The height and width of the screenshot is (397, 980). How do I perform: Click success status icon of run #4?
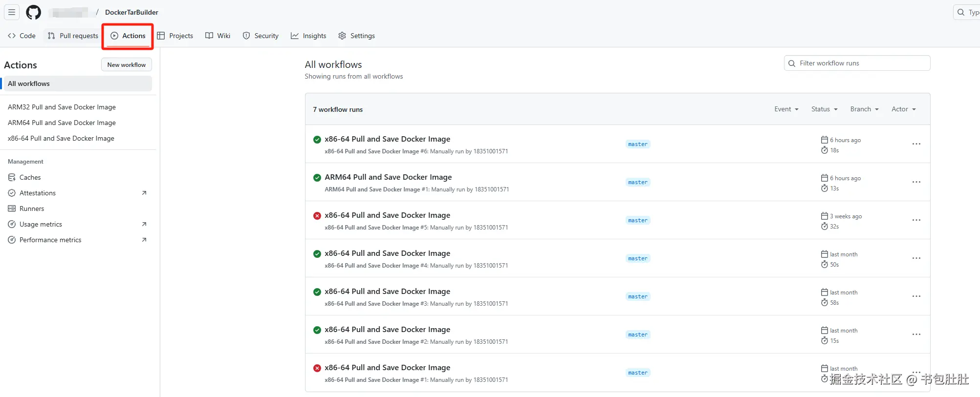click(x=317, y=253)
